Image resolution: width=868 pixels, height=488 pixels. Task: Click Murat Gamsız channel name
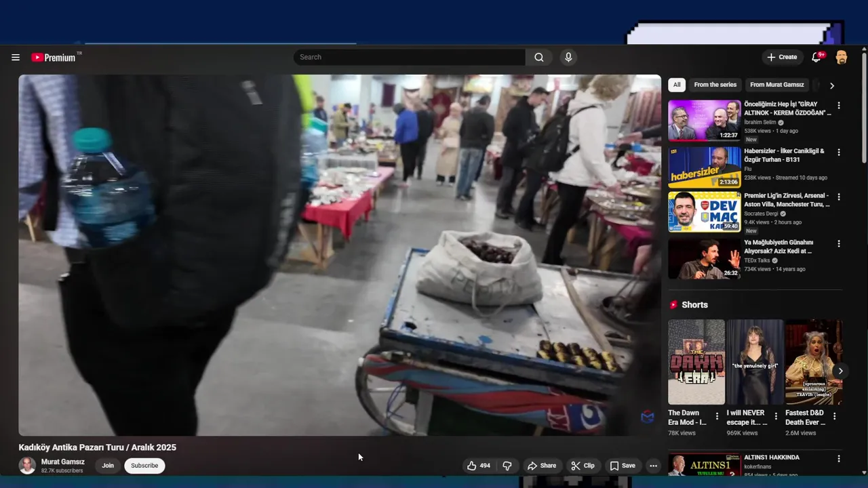click(x=63, y=462)
